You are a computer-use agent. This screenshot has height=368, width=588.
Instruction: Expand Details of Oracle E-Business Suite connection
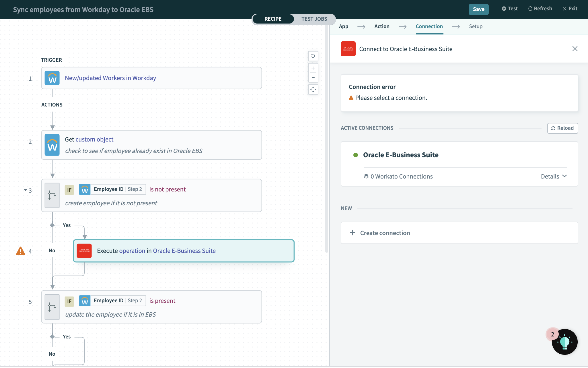pyautogui.click(x=554, y=176)
